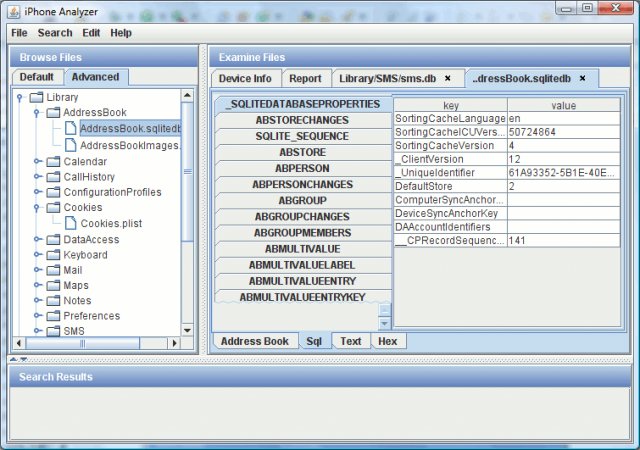This screenshot has height=450, width=640.
Task: Click the key column header
Action: (451, 105)
